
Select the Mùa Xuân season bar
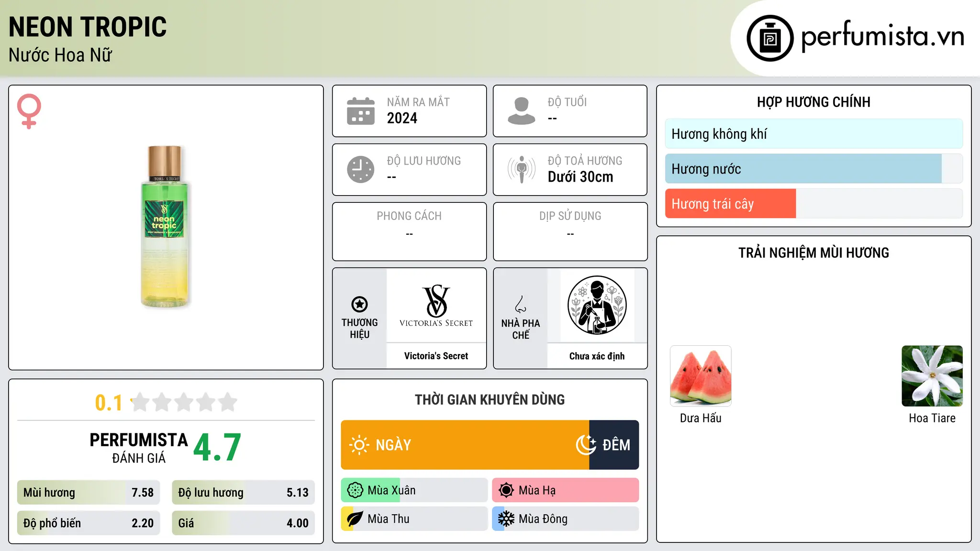(x=414, y=490)
